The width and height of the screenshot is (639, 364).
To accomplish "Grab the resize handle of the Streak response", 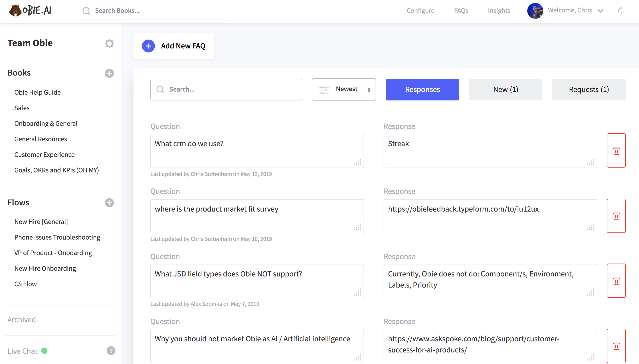I will 591,162.
